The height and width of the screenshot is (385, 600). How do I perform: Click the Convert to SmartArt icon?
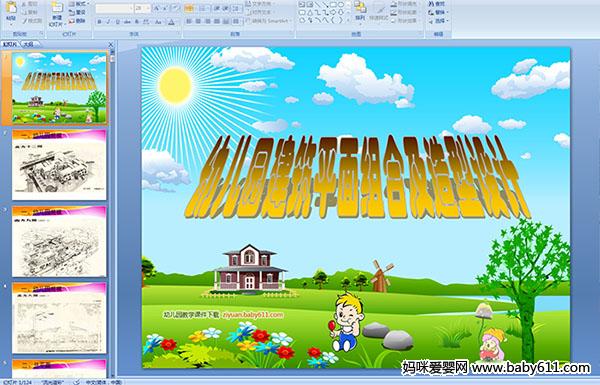point(248,21)
